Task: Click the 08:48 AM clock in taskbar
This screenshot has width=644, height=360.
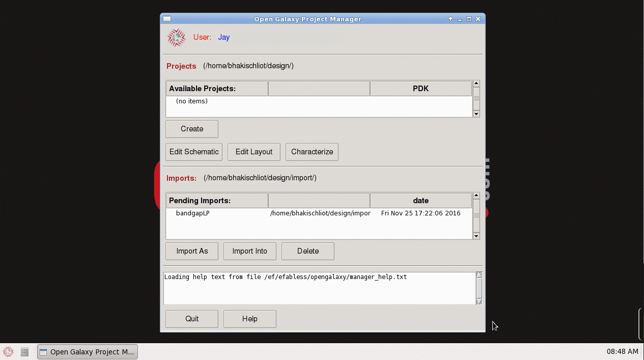Action: [623, 351]
